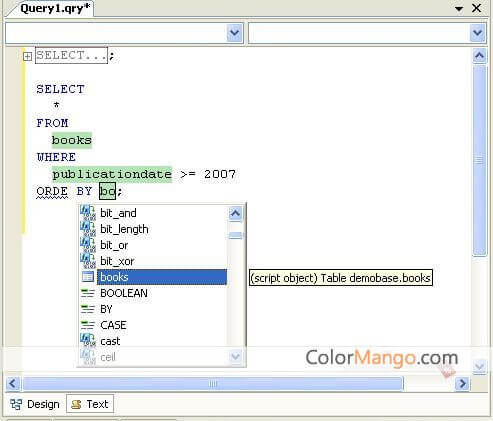Viewport: 493px width, 421px height.
Task: Click the horizontal scrollbar right arrow
Action: [x=462, y=383]
